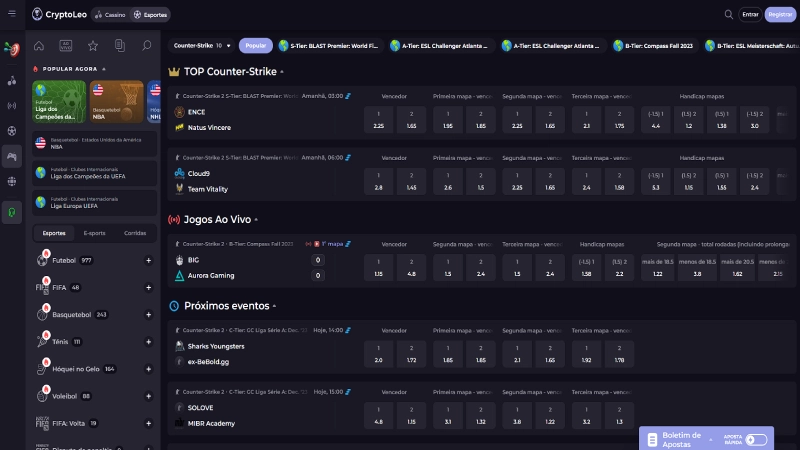Select the cherries icon in left rail
This screenshot has width=800, height=450.
point(12,81)
